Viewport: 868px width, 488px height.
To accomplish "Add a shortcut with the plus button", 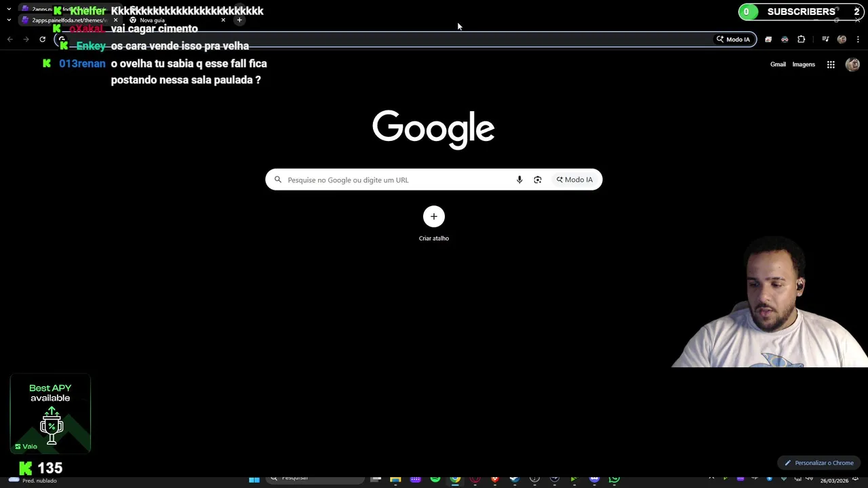I will (x=434, y=217).
